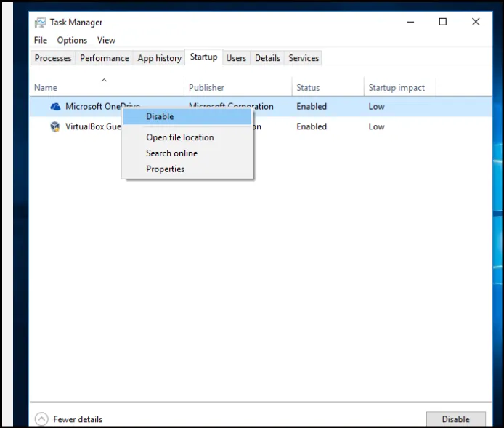Viewport: 504px width, 428px height.
Task: Minimize the Task Manager window
Action: tap(410, 22)
